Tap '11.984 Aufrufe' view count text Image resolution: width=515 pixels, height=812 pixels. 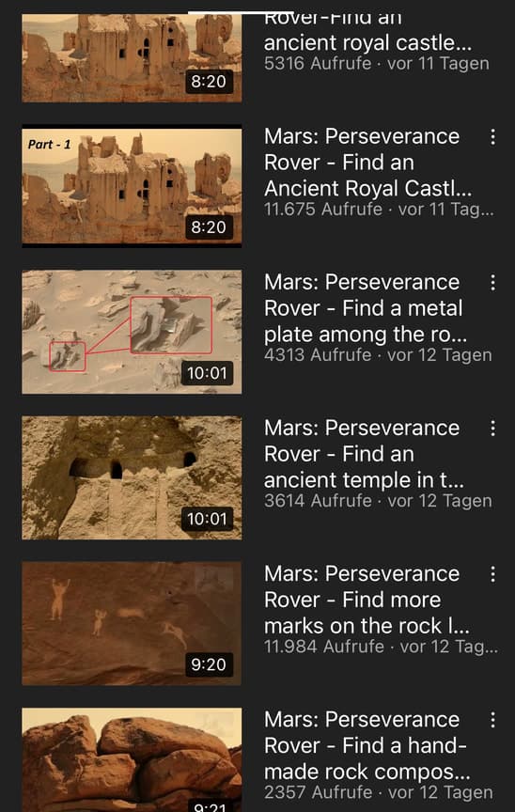coord(324,647)
